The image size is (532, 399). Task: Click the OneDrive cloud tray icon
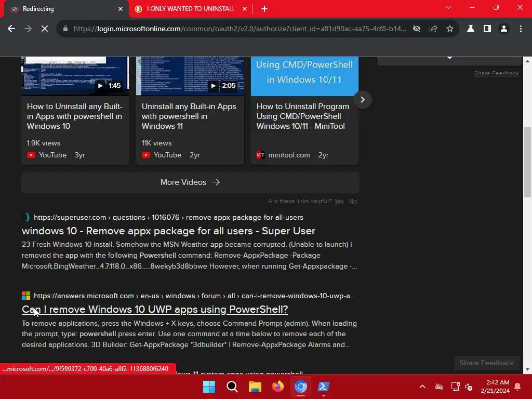(x=439, y=387)
